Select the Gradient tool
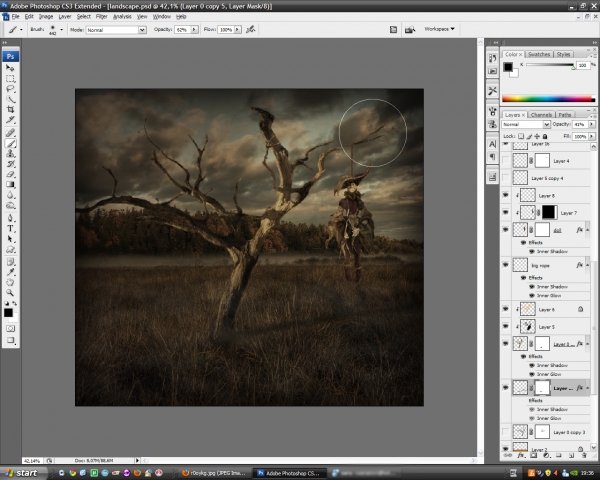This screenshot has width=600, height=480. 10,185
